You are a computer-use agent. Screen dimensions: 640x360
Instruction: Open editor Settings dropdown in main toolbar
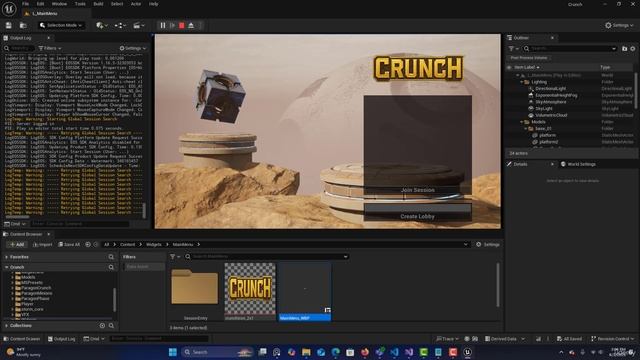(x=620, y=25)
